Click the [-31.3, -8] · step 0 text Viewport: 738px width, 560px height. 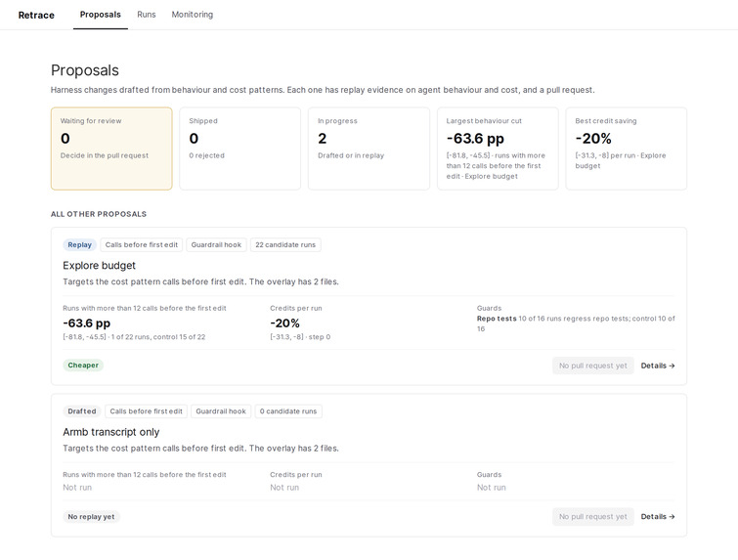pyautogui.click(x=300, y=337)
